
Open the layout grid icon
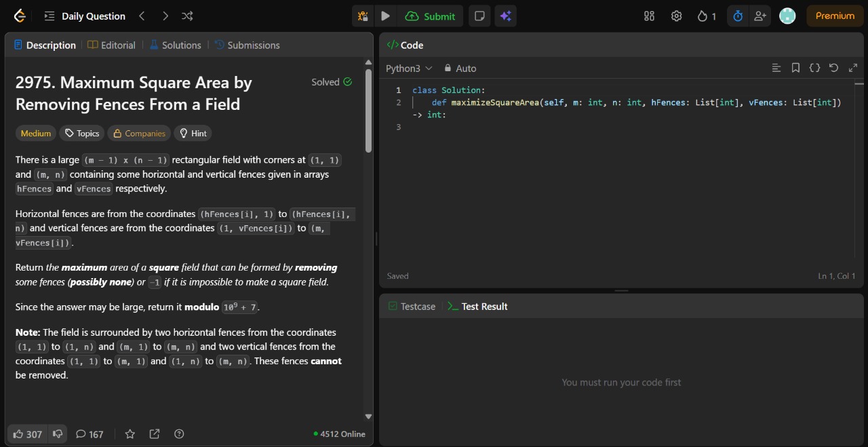[649, 16]
